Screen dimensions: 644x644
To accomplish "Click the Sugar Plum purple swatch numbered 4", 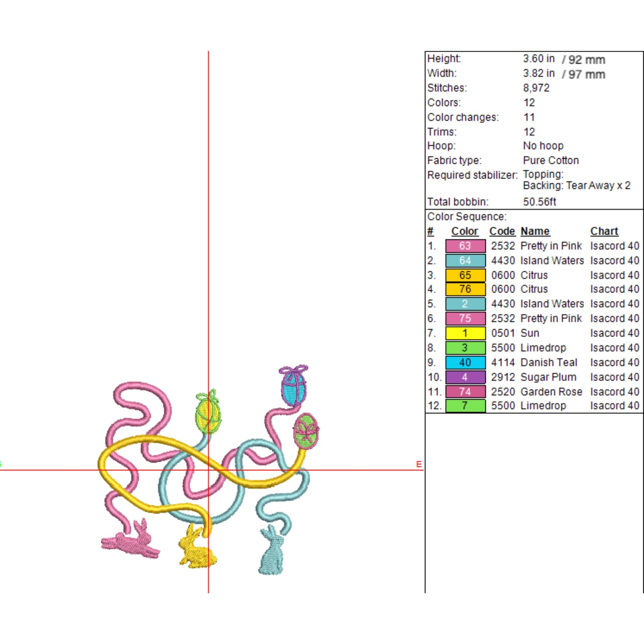I will coord(465,377).
